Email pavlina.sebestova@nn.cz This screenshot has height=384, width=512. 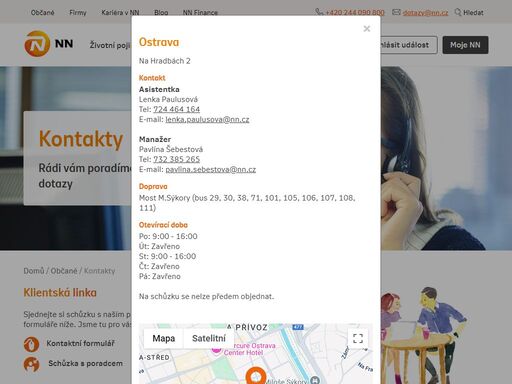211,169
